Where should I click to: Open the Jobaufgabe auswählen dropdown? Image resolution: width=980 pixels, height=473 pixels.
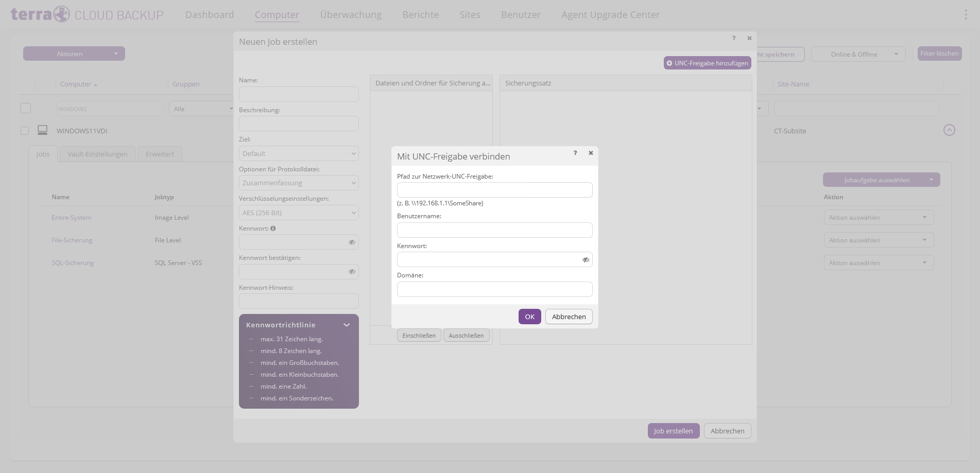pyautogui.click(x=881, y=180)
